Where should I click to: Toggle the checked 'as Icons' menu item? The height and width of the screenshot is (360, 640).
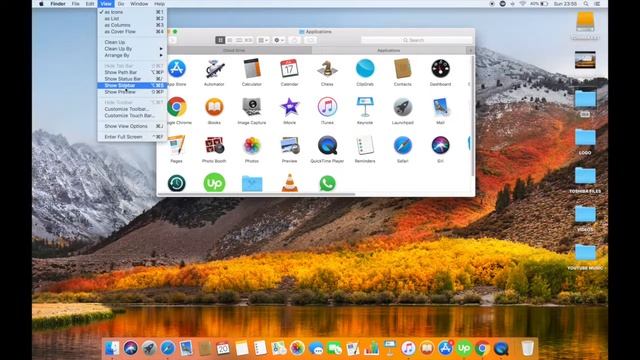coord(132,12)
